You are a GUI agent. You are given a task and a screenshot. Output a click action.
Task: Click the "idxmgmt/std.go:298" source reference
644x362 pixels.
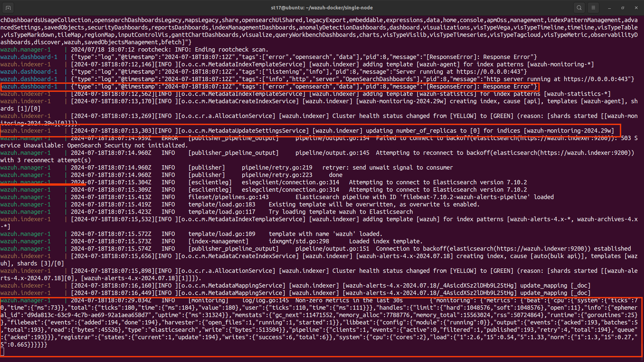(x=299, y=241)
